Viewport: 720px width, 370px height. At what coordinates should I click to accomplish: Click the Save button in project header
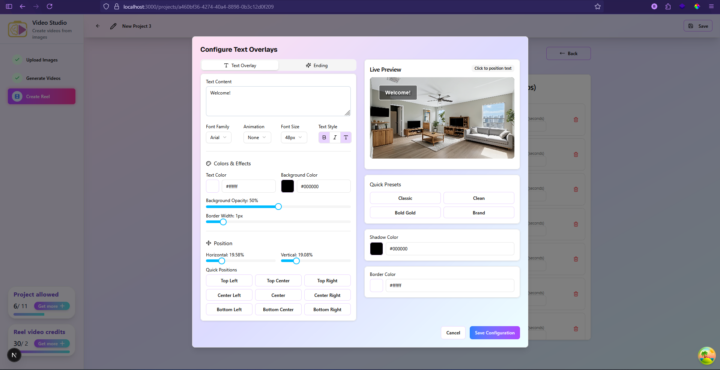pyautogui.click(x=698, y=26)
